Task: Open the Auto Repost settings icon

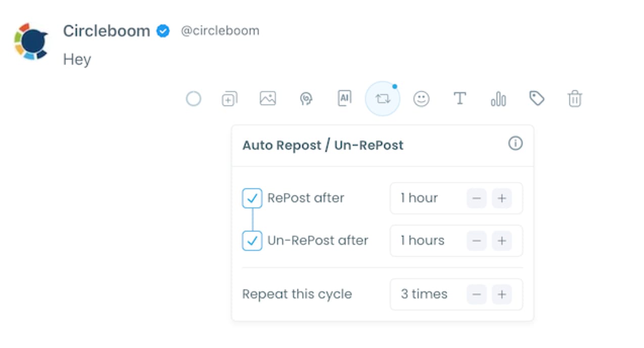Action: (x=383, y=99)
